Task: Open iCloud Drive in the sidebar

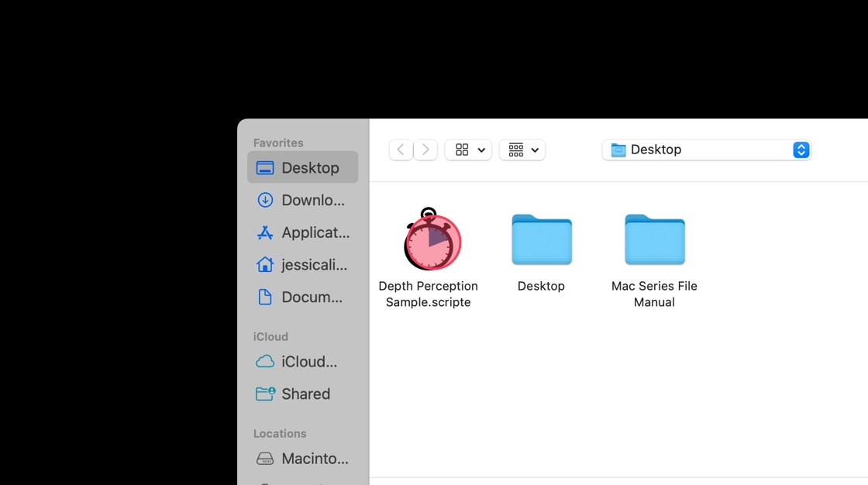Action: (x=302, y=362)
